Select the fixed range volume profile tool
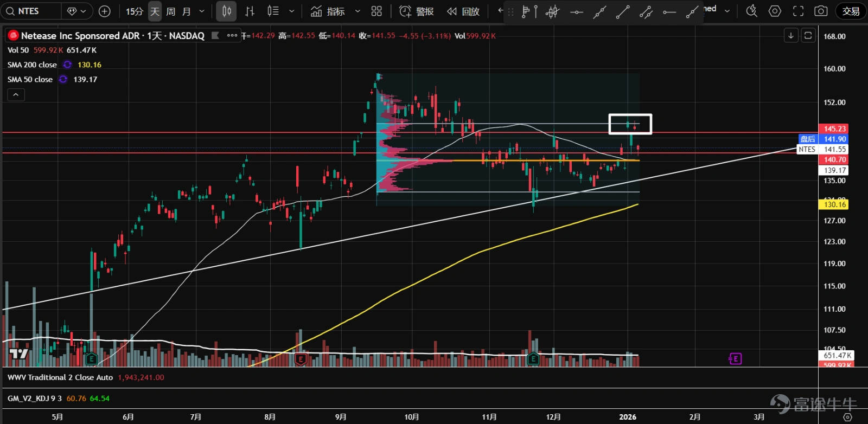The height and width of the screenshot is (424, 868). 529,11
